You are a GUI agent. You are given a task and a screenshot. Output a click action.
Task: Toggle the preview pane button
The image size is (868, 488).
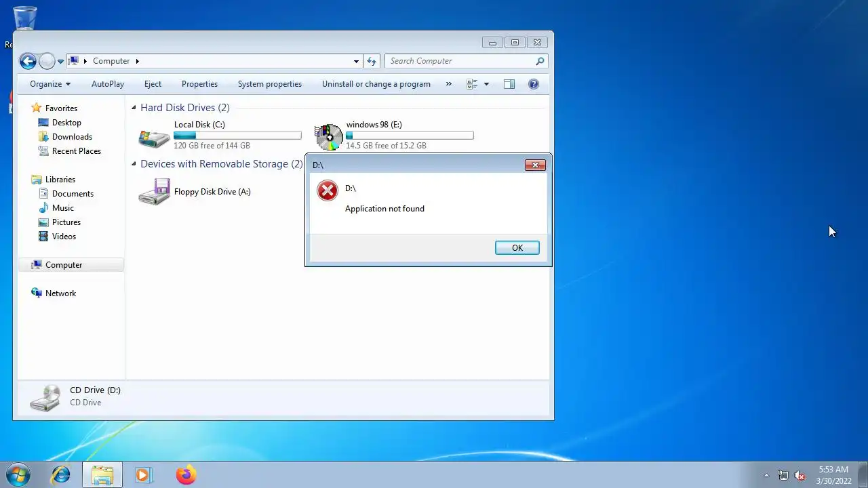pyautogui.click(x=509, y=84)
